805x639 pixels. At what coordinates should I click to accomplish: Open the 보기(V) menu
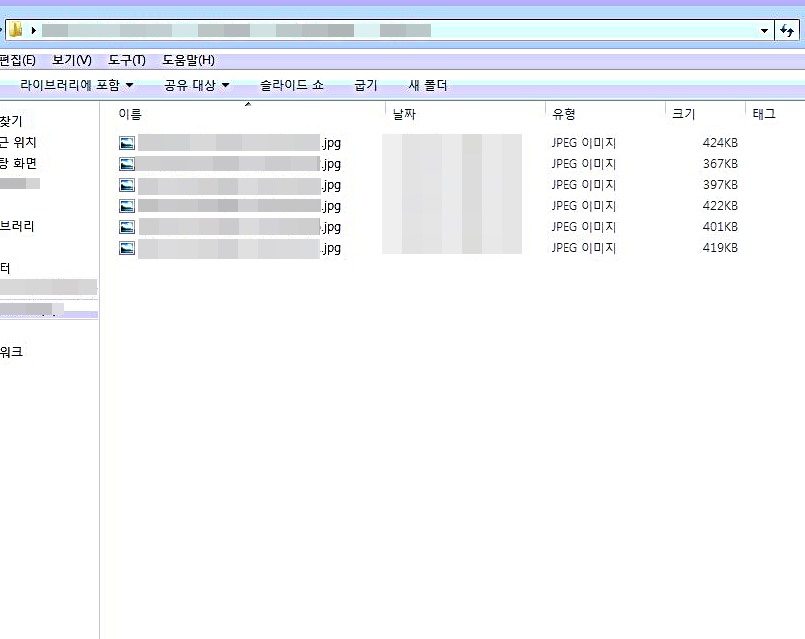point(72,61)
